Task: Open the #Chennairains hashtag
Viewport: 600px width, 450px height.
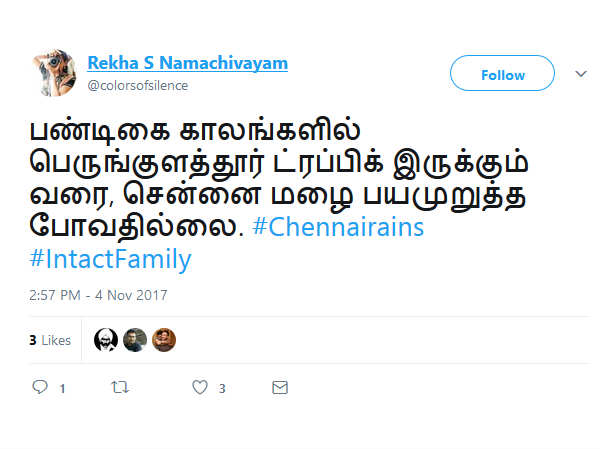Action: pyautogui.click(x=338, y=227)
